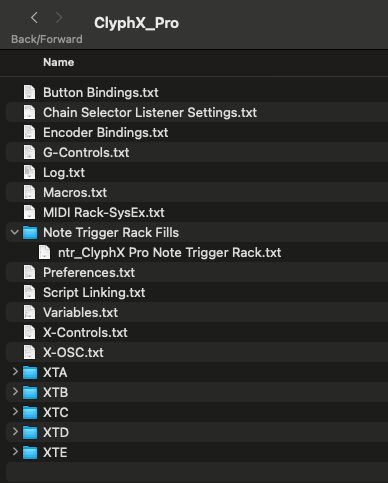Select 'Chain Selector Listener Settings.txt' name
388x483 pixels.
(150, 113)
